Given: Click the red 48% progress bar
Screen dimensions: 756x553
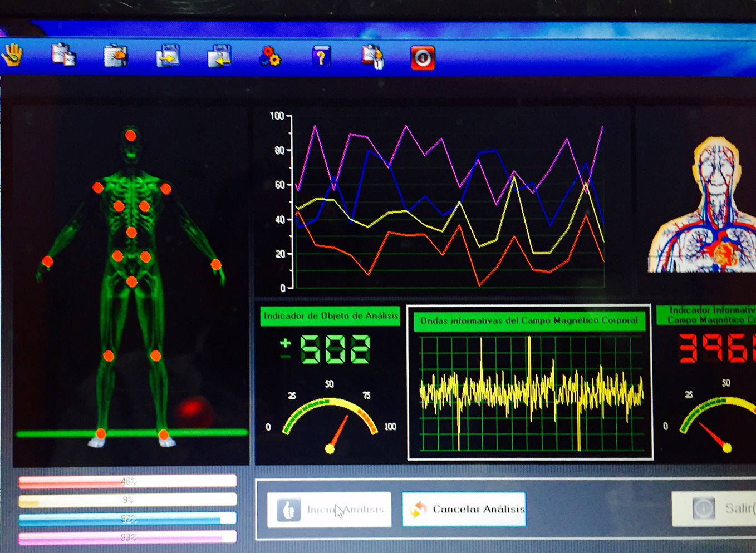Looking at the screenshot, I should [x=127, y=481].
